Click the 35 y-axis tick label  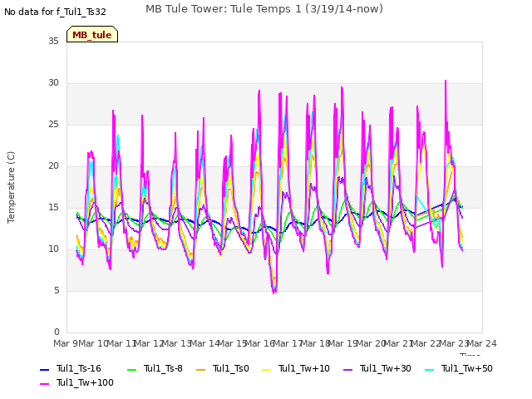53,42
